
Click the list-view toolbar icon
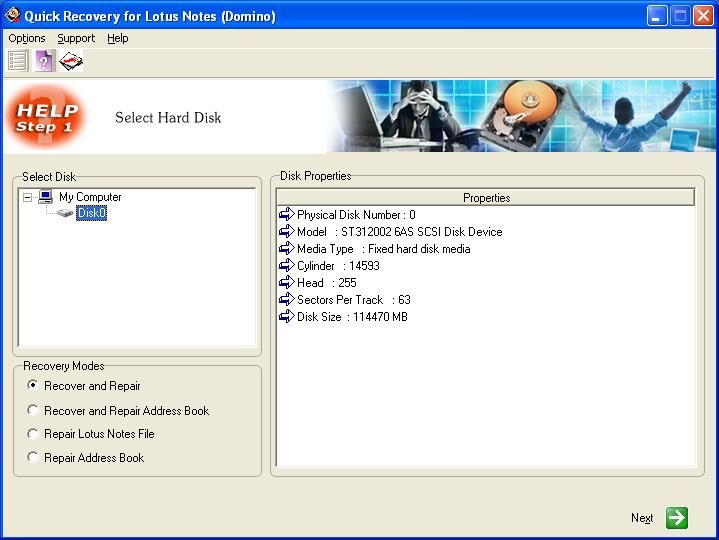18,61
